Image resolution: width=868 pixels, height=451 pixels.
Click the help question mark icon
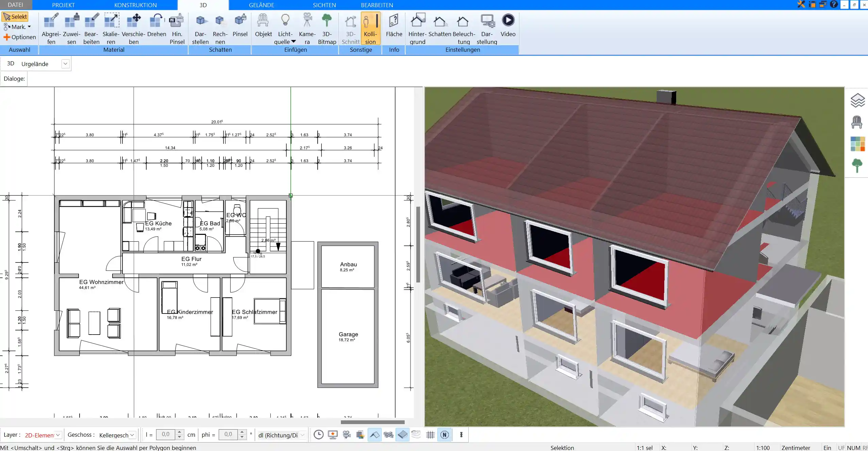[834, 4]
